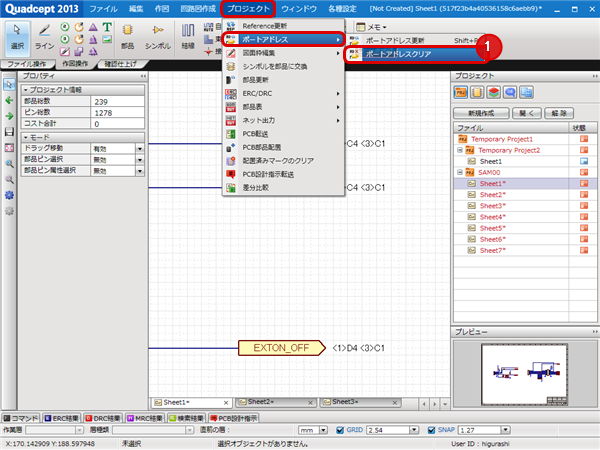Click the green forward arrow in left sidebar

click(x=9, y=116)
